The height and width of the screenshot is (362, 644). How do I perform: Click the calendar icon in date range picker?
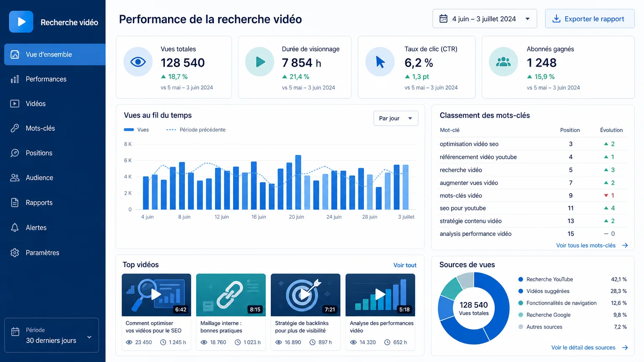(x=443, y=19)
